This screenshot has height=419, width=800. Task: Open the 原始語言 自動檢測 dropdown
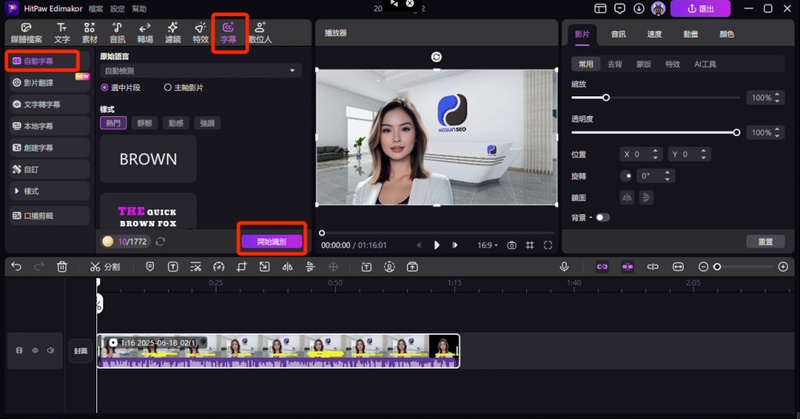click(200, 71)
